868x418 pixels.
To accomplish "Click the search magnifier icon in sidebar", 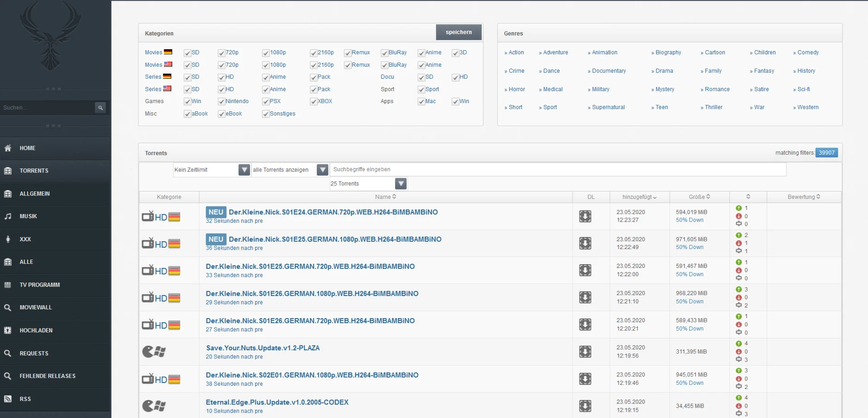I will point(100,108).
